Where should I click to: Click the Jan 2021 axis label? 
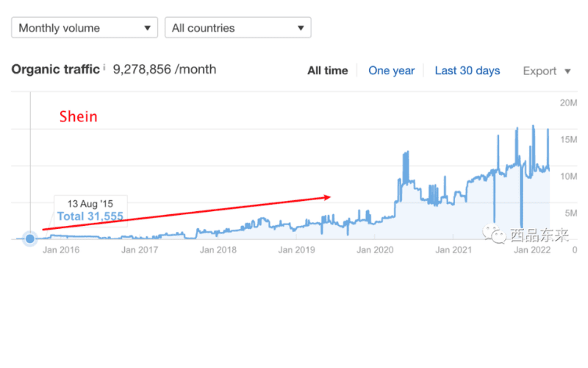click(x=453, y=250)
